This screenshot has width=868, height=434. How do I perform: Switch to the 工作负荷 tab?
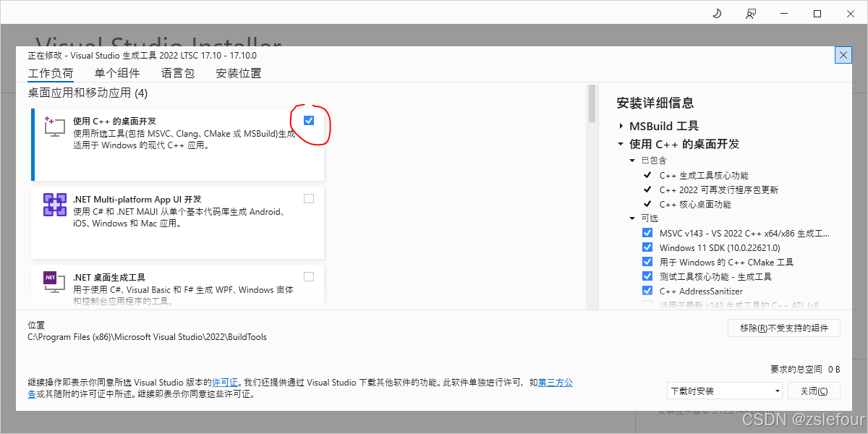coord(51,73)
